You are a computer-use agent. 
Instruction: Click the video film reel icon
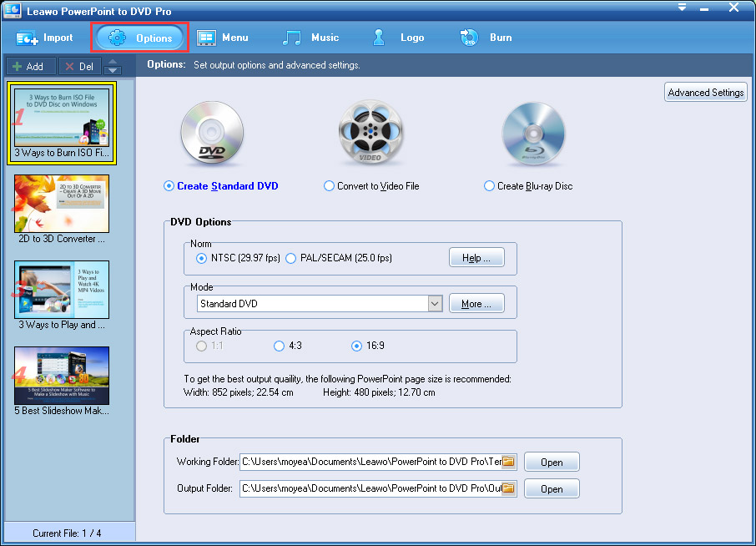click(370, 133)
